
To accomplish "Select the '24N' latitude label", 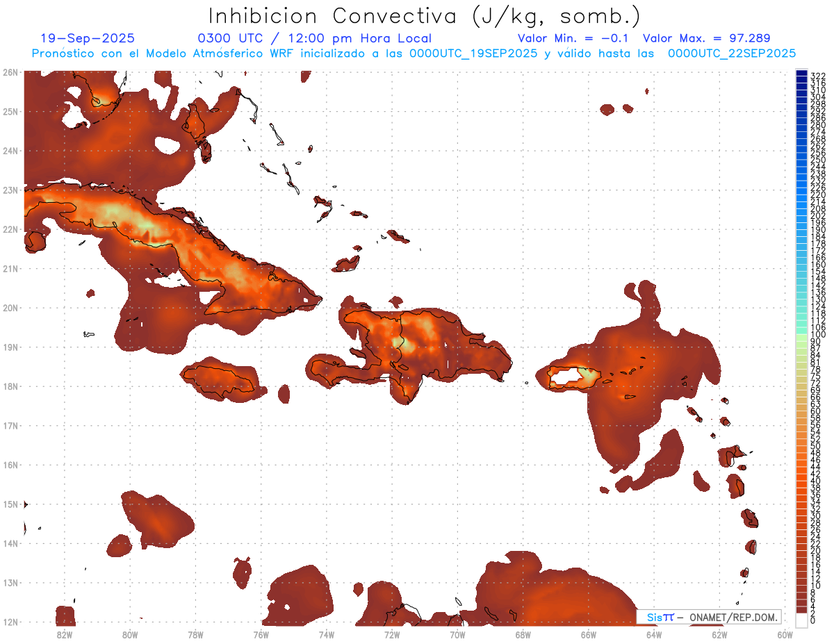I will (x=10, y=151).
